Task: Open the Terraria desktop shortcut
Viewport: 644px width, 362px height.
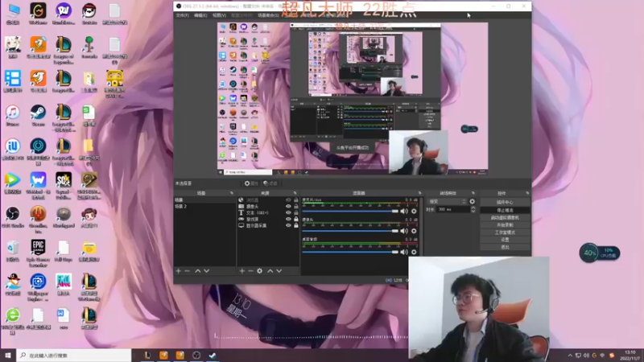Action: click(89, 47)
